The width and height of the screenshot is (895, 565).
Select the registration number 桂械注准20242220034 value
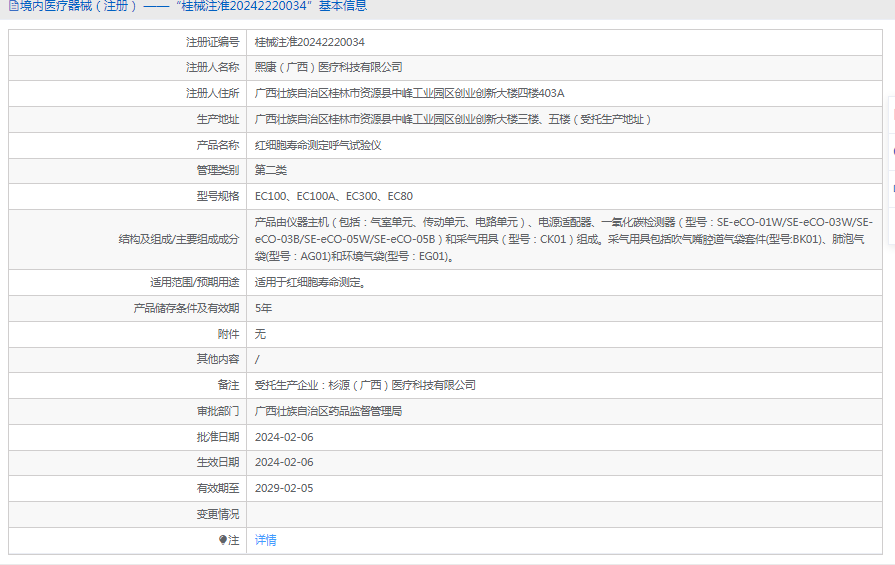point(309,42)
